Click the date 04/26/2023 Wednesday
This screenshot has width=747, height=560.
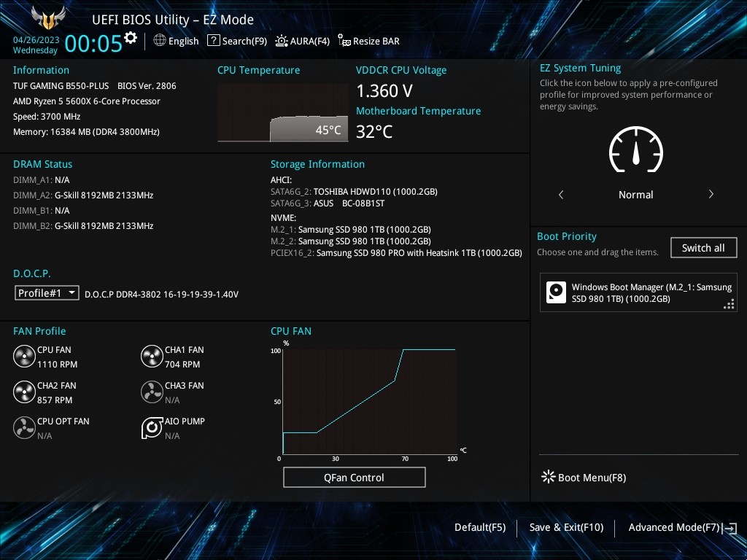click(36, 44)
